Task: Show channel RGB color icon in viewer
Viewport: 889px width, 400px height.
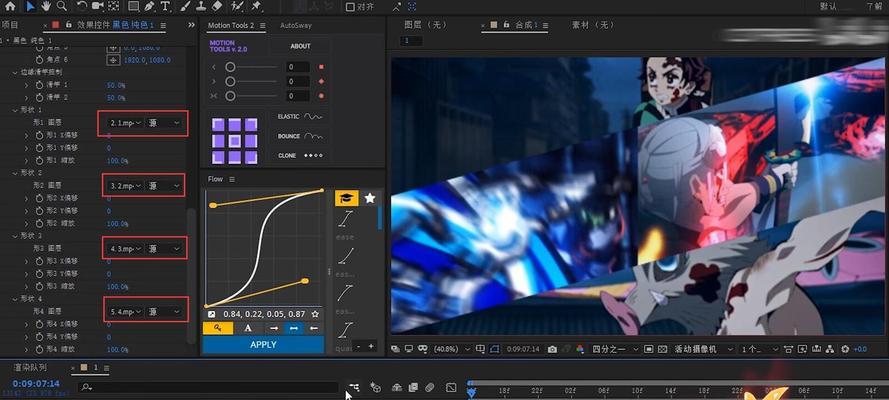Action: tap(579, 350)
